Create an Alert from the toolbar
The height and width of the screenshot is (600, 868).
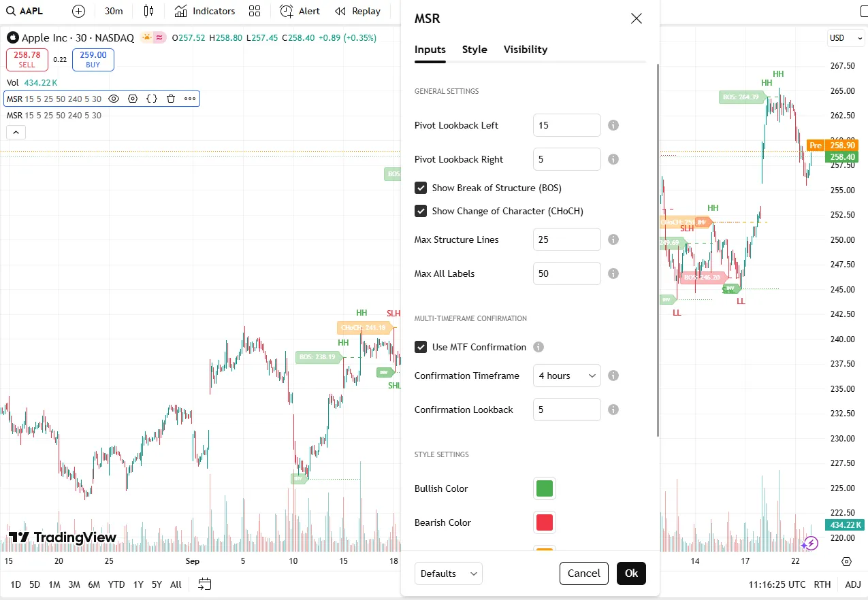[x=300, y=11]
